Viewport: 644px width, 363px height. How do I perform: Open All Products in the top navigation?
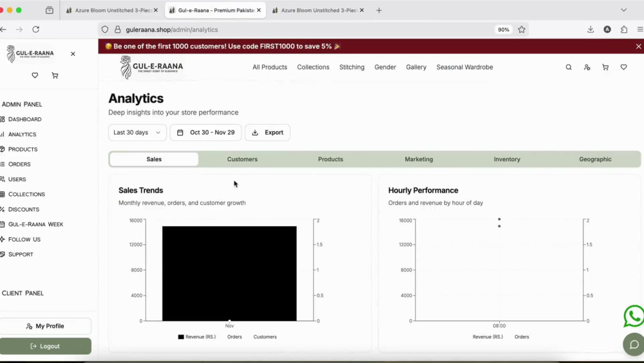click(x=270, y=67)
